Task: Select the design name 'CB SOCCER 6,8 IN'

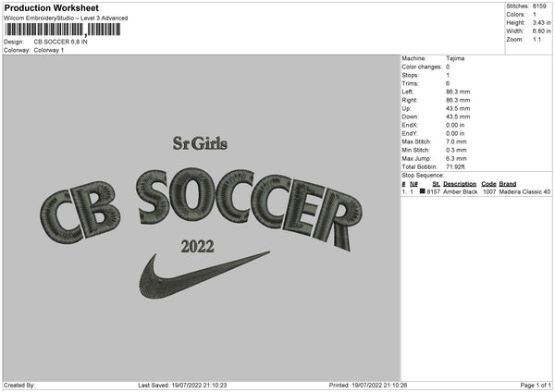Action: point(60,42)
